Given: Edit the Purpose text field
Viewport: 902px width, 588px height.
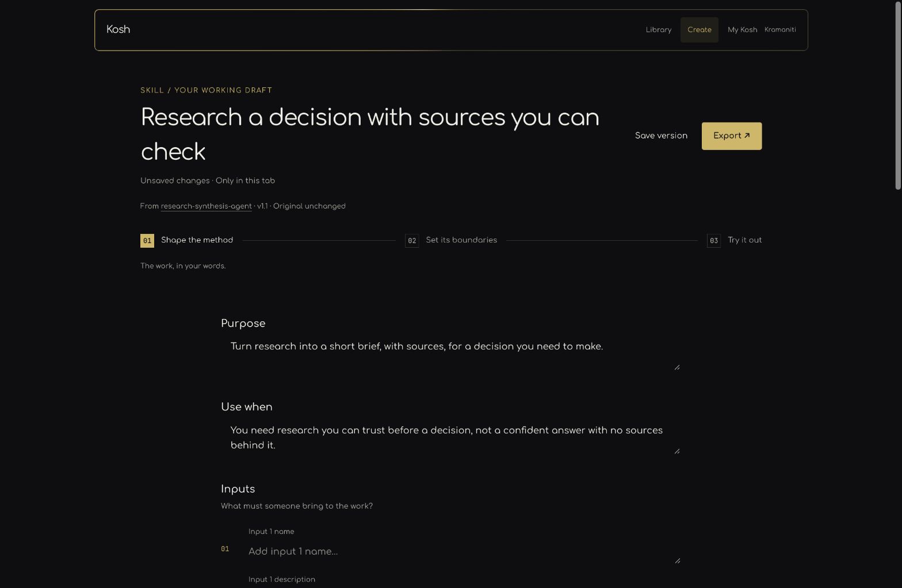Looking at the screenshot, I should coord(451,353).
